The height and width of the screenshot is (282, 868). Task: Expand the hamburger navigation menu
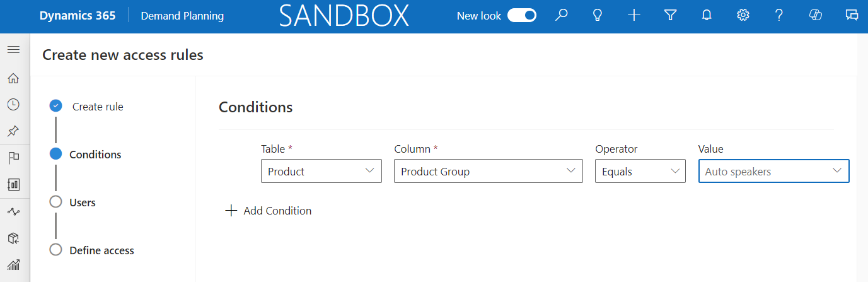(13, 50)
